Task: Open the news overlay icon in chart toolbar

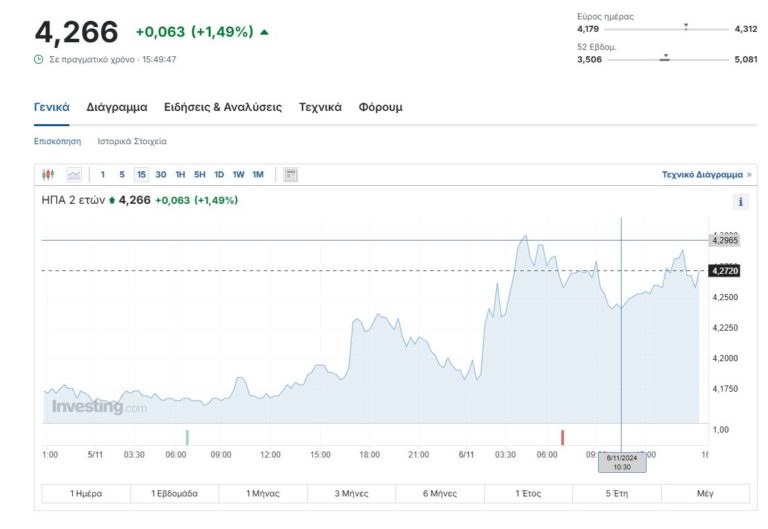Action: pyautogui.click(x=291, y=174)
